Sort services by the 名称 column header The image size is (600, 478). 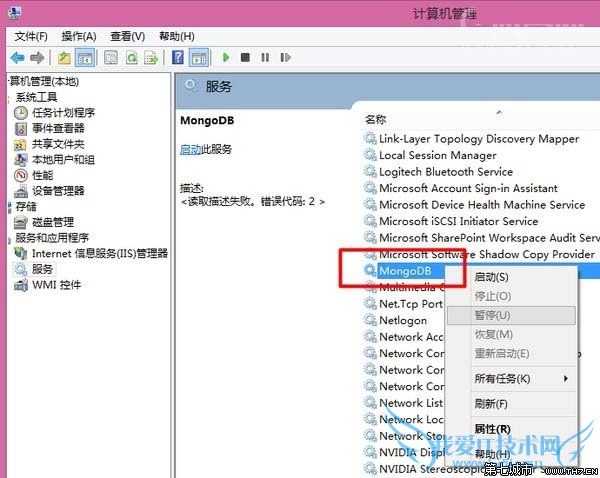click(375, 119)
